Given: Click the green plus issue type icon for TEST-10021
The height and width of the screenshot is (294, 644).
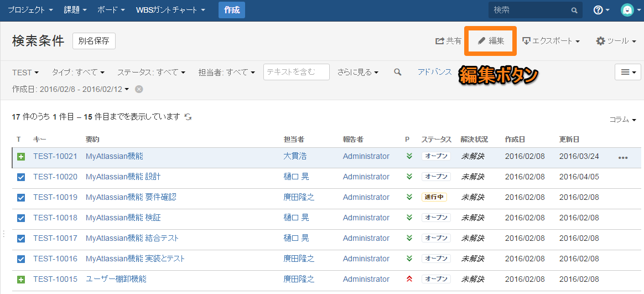Looking at the screenshot, I should pyautogui.click(x=21, y=157).
